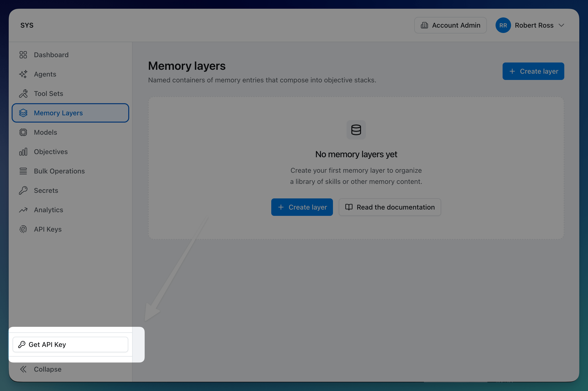Click the Secrets key icon
588x391 pixels.
pos(23,190)
